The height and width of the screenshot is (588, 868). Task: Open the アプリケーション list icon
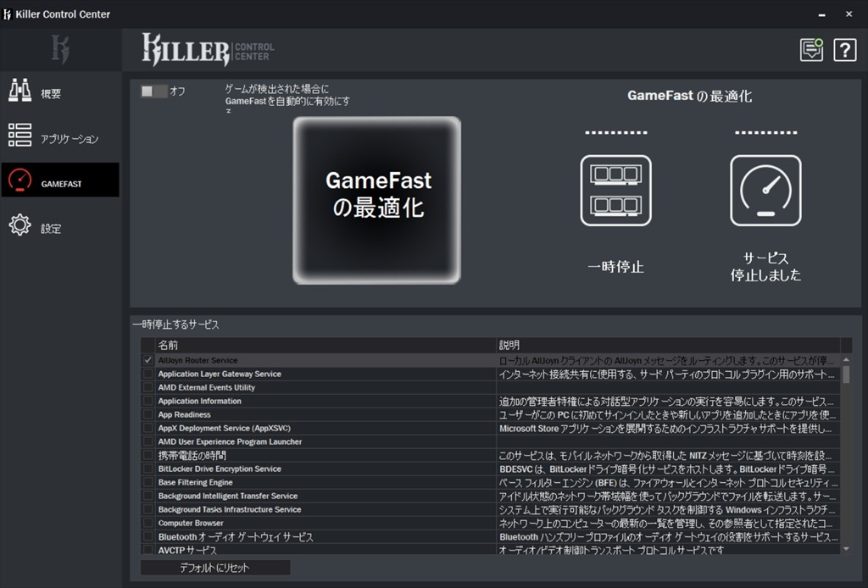[20, 135]
